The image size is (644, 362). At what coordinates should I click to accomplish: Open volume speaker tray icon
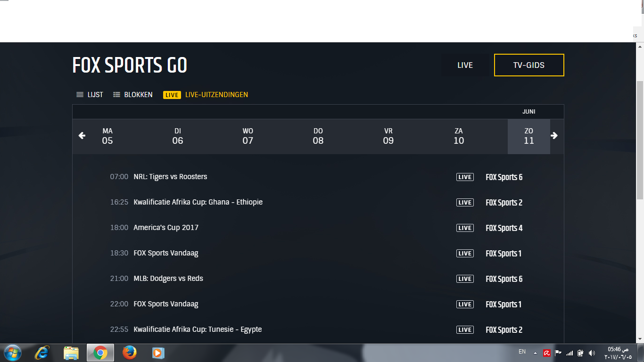592,353
